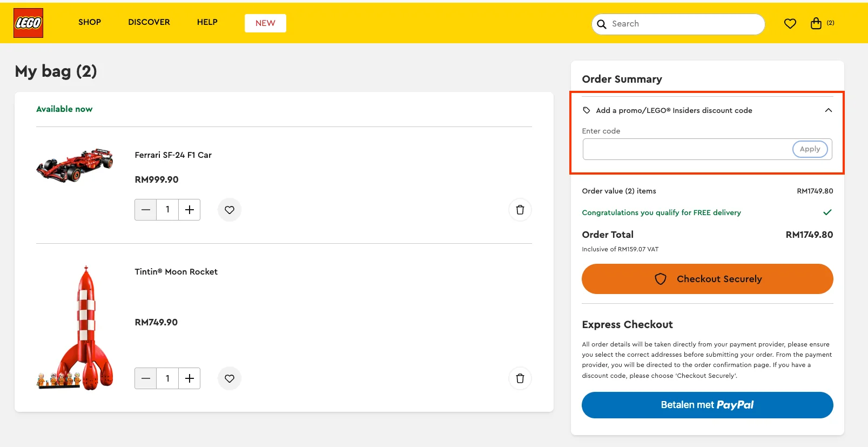Remove Tintin Moon Rocket with trash icon
Image resolution: width=868 pixels, height=447 pixels.
pyautogui.click(x=520, y=378)
